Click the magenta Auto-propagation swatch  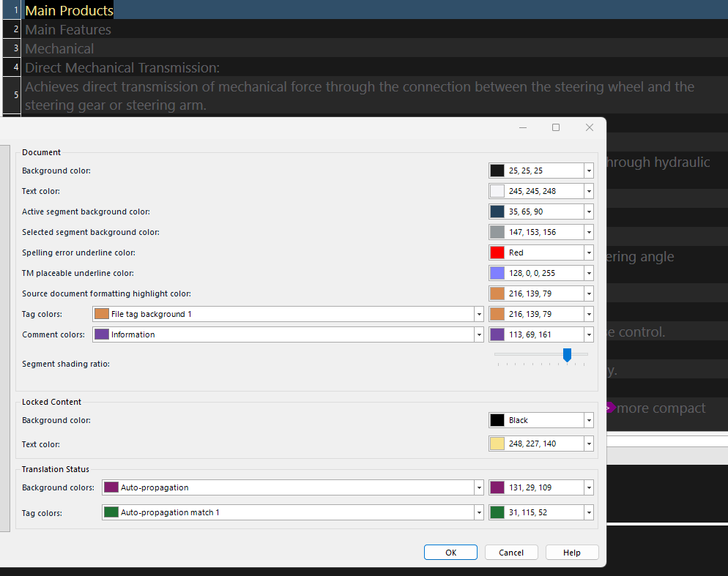tap(111, 487)
